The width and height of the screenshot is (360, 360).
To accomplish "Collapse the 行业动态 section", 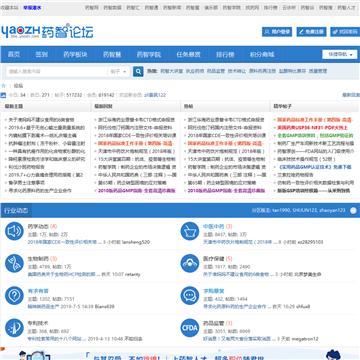I will click(353, 210).
